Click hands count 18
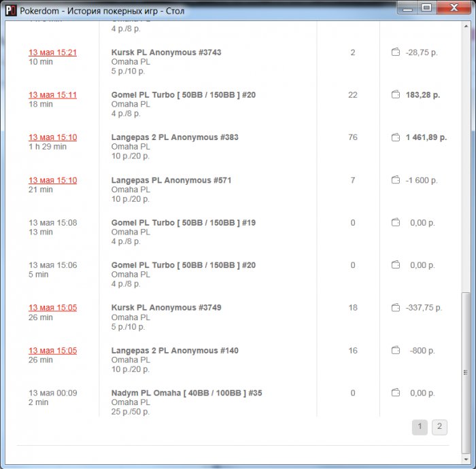Screen dimensions: 476x469 (353, 308)
